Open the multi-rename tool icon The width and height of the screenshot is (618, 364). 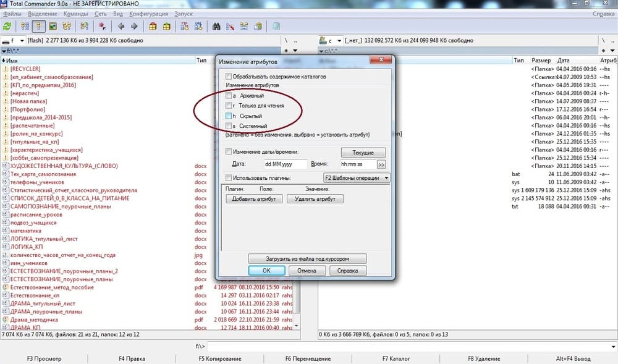(230, 27)
